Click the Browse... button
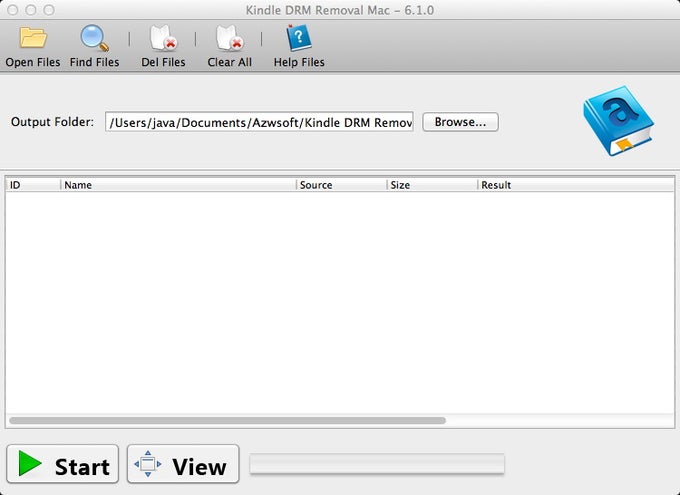The height and width of the screenshot is (495, 680). (460, 122)
